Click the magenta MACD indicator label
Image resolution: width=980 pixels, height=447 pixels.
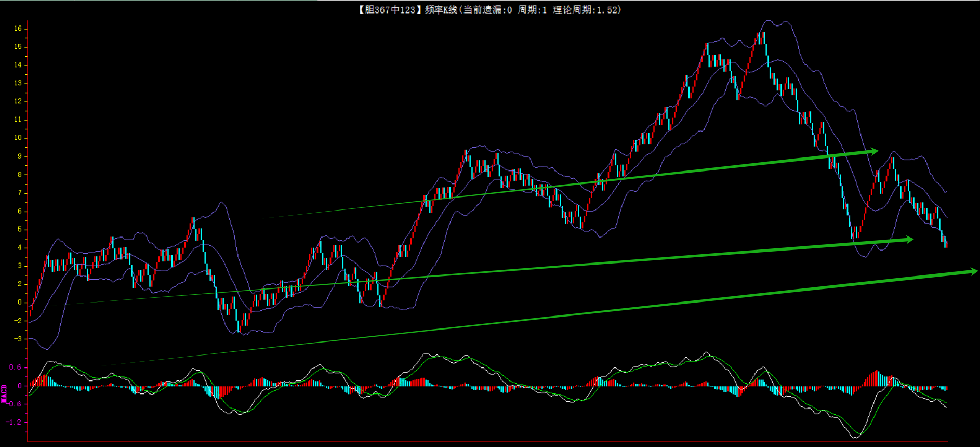[x=4, y=393]
